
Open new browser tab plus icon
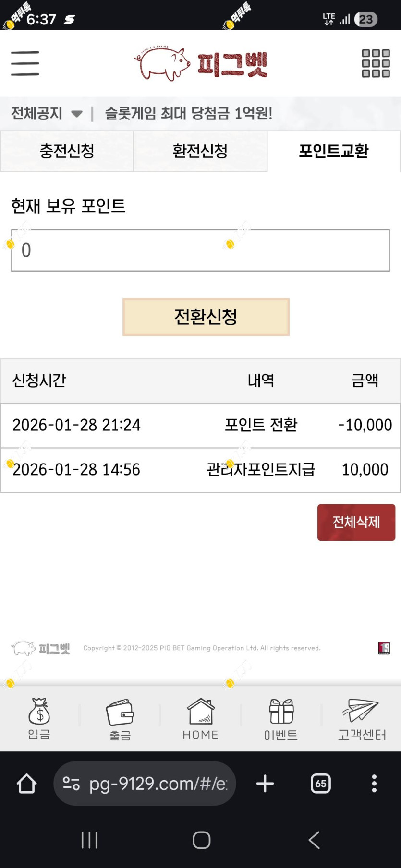point(265,784)
